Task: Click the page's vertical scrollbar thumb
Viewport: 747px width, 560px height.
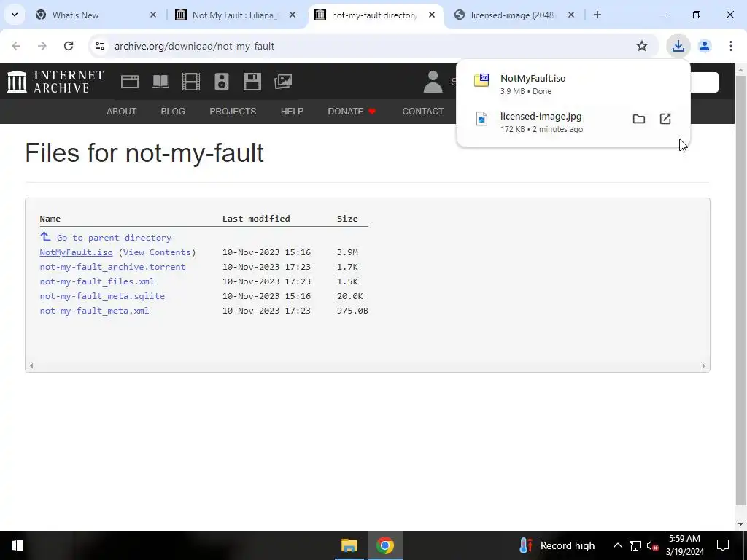Action: tap(740, 290)
